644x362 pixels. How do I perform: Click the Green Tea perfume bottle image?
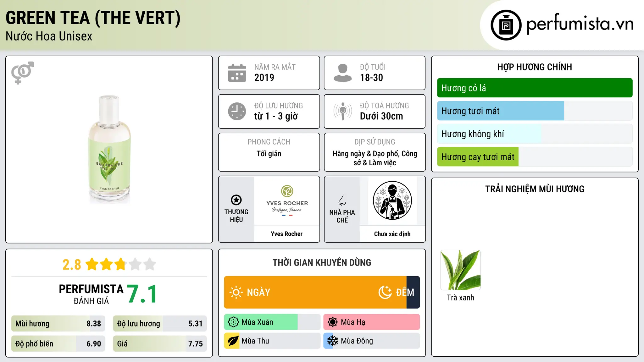coord(109,149)
